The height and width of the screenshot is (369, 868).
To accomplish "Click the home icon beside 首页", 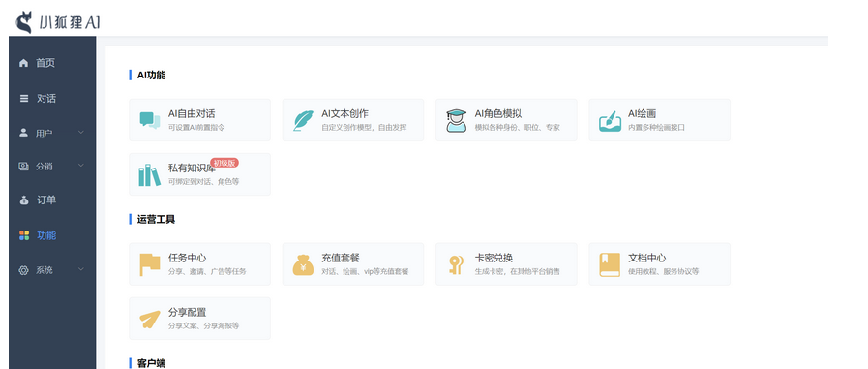I will click(x=23, y=63).
